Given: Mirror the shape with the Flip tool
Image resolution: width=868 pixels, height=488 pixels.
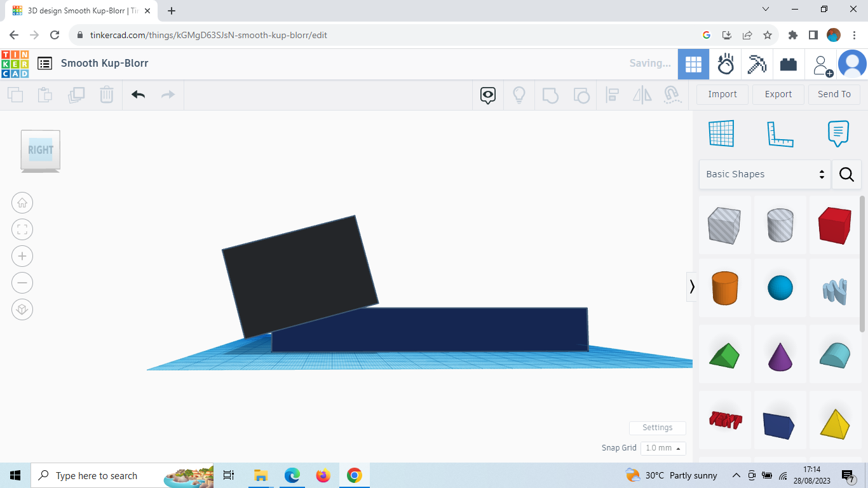Looking at the screenshot, I should point(642,95).
